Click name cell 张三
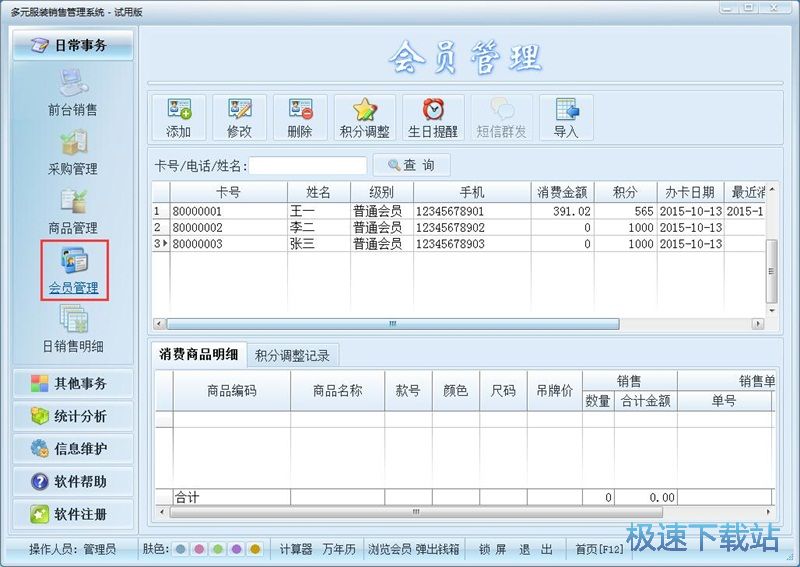This screenshot has width=800, height=567. pyautogui.click(x=319, y=243)
